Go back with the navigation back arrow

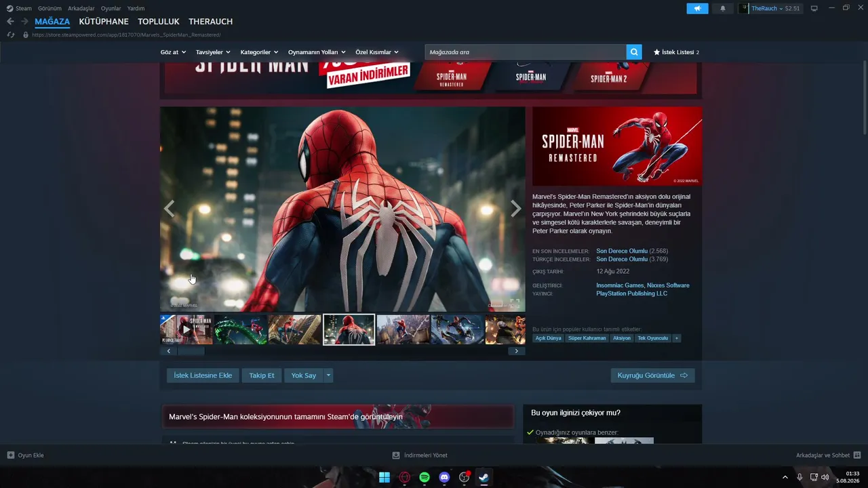coord(10,22)
